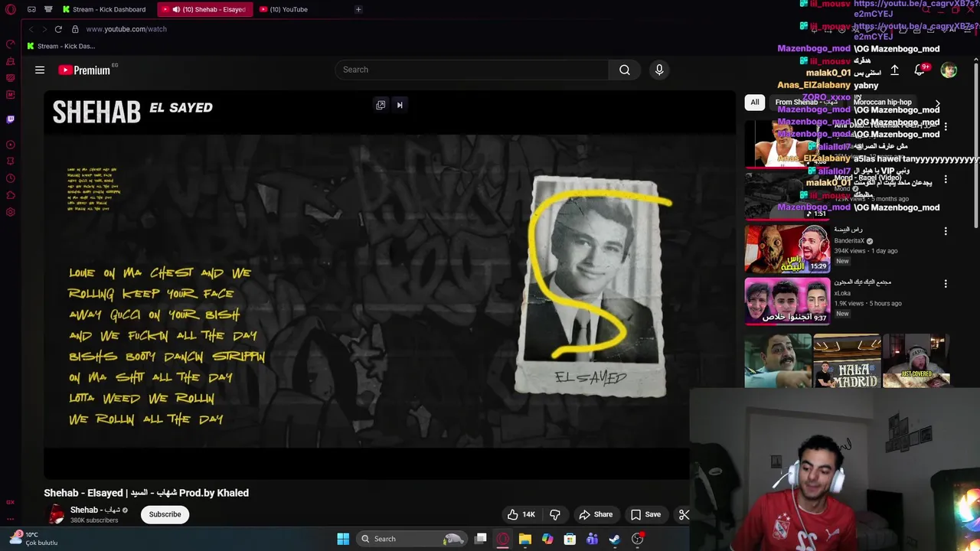Open options for xLoka video
Screen dimensions: 980x551
pos(946,284)
